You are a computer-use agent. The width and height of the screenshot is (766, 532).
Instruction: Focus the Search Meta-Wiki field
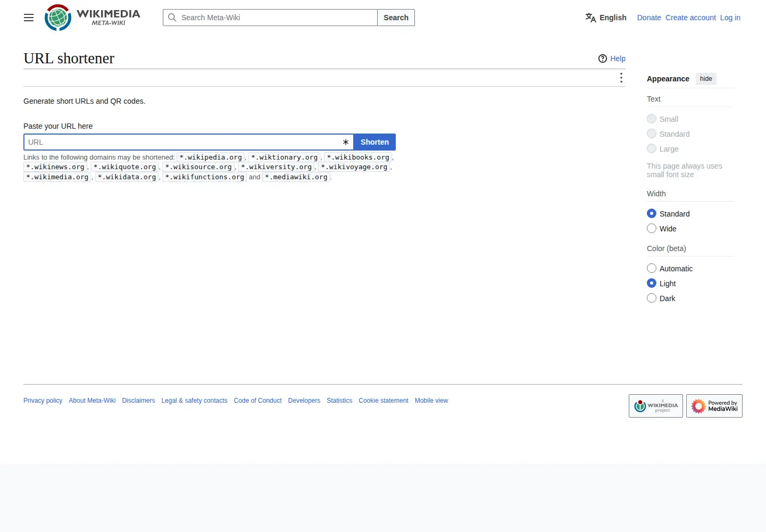point(270,18)
